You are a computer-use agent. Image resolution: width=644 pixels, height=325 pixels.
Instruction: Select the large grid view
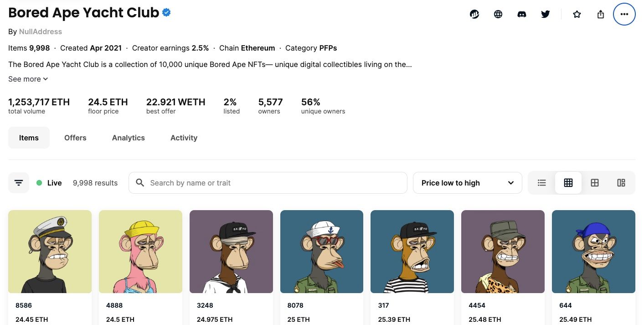pyautogui.click(x=595, y=183)
